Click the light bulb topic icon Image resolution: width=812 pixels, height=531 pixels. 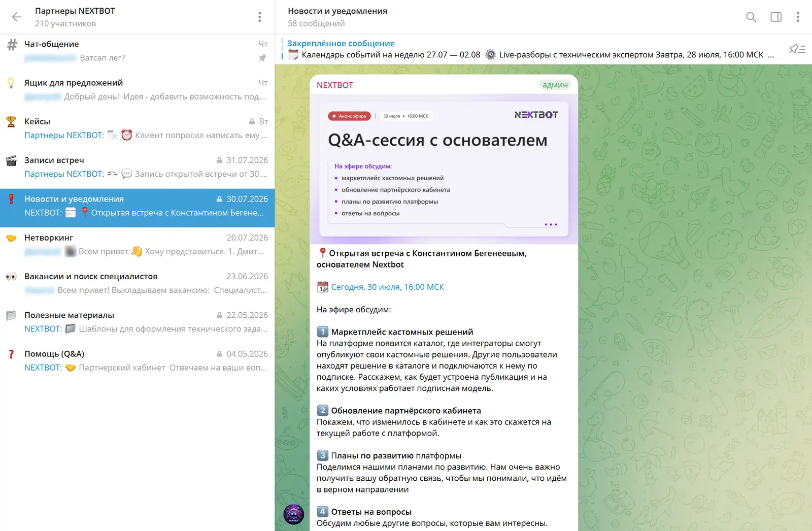pyautogui.click(x=11, y=83)
